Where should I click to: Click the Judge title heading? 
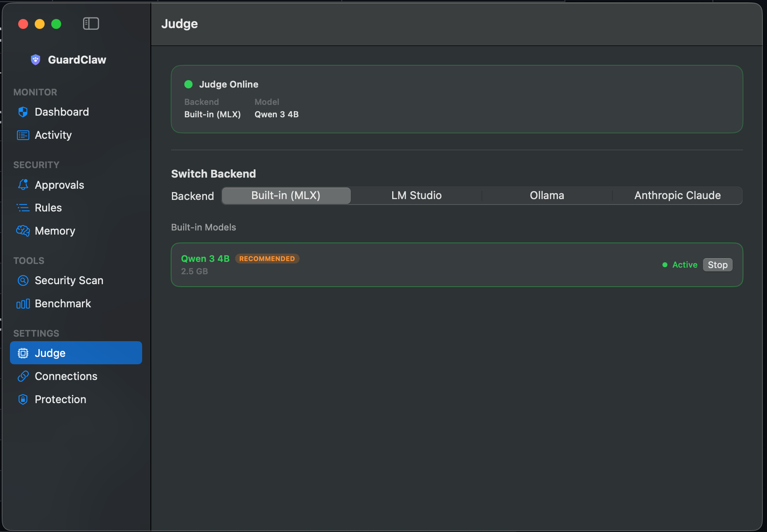179,24
